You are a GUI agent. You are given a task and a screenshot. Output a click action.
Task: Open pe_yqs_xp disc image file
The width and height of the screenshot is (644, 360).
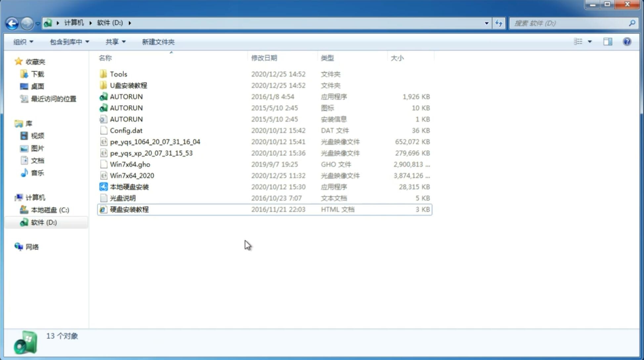151,153
